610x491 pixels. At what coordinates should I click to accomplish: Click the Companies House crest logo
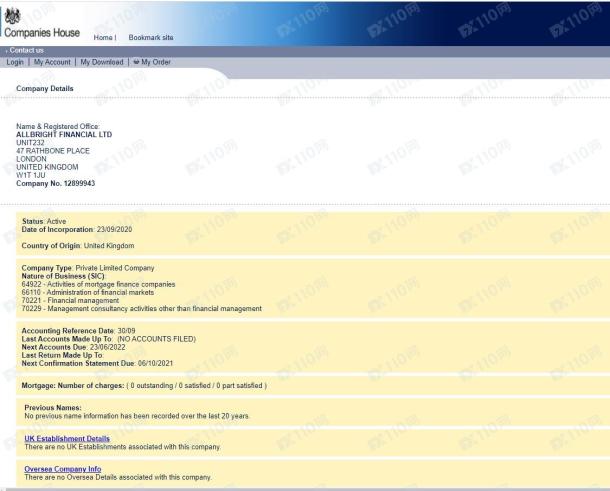coord(12,16)
